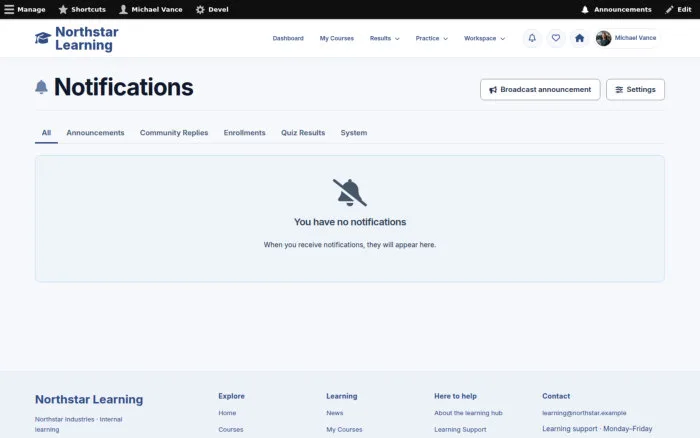Select the Community Replies tab
This screenshot has height=438, width=700.
tap(174, 133)
